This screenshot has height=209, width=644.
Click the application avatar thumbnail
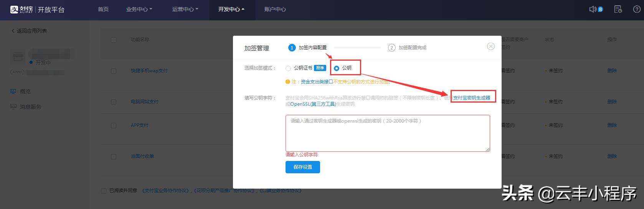coord(18,57)
